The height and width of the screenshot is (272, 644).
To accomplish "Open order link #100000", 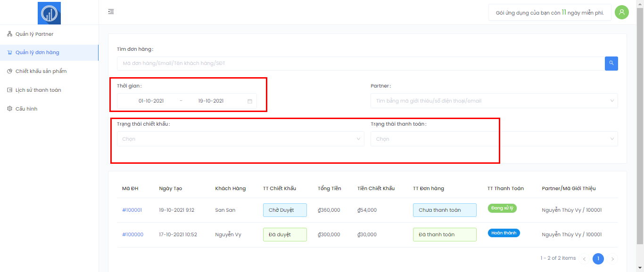I will tap(132, 234).
